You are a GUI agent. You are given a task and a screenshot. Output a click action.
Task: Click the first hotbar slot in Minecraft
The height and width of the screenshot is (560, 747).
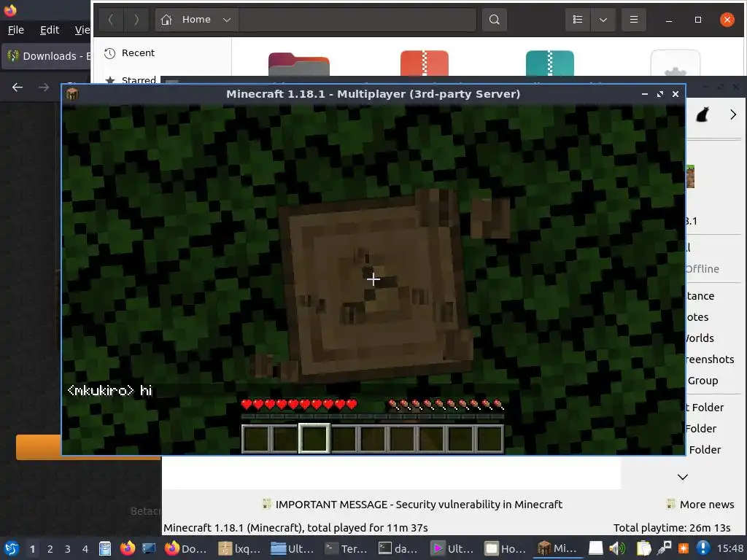pos(256,438)
